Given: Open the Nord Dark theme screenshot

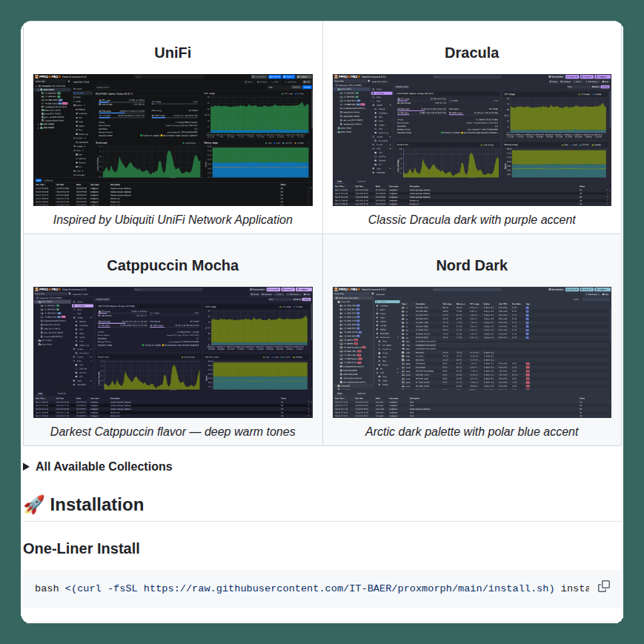Looking at the screenshot, I should [472, 353].
